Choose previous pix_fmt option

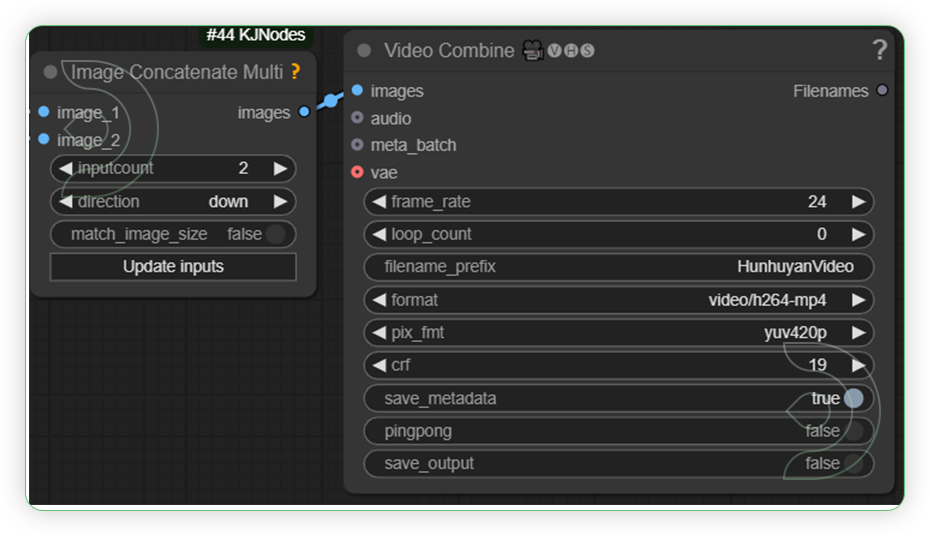(378, 333)
